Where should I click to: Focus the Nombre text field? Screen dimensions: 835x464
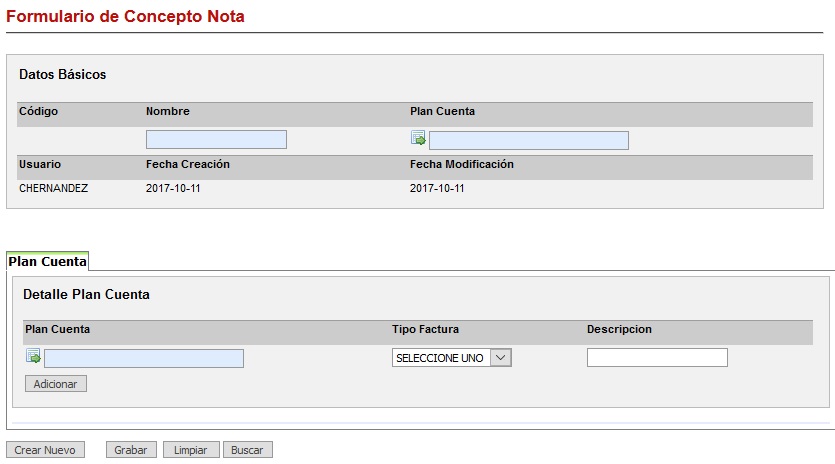(216, 140)
